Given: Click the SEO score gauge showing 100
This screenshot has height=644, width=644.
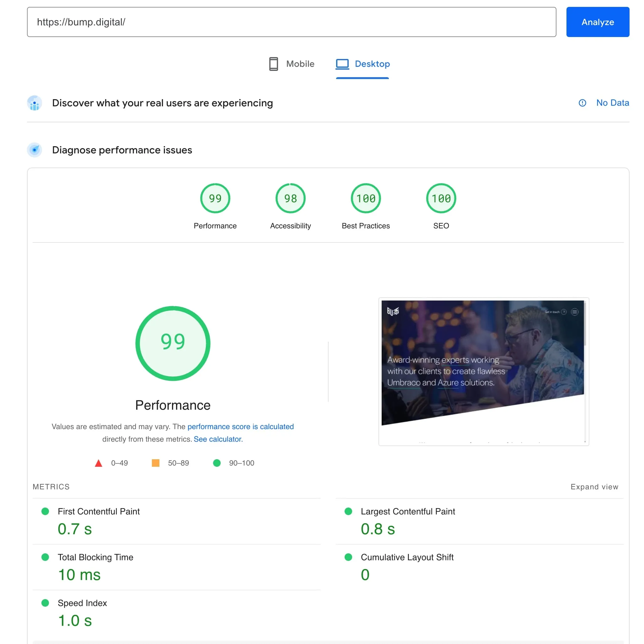Looking at the screenshot, I should tap(441, 198).
